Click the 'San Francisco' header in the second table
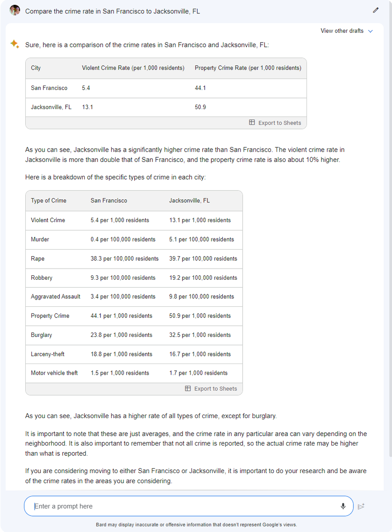Screen dimensions: 392x532 (x=109, y=201)
